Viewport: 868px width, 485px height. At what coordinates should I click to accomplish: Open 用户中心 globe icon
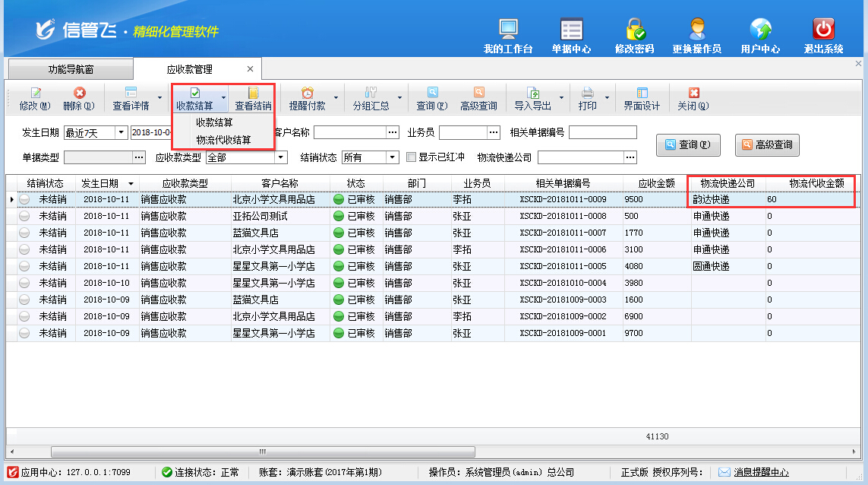pyautogui.click(x=760, y=30)
